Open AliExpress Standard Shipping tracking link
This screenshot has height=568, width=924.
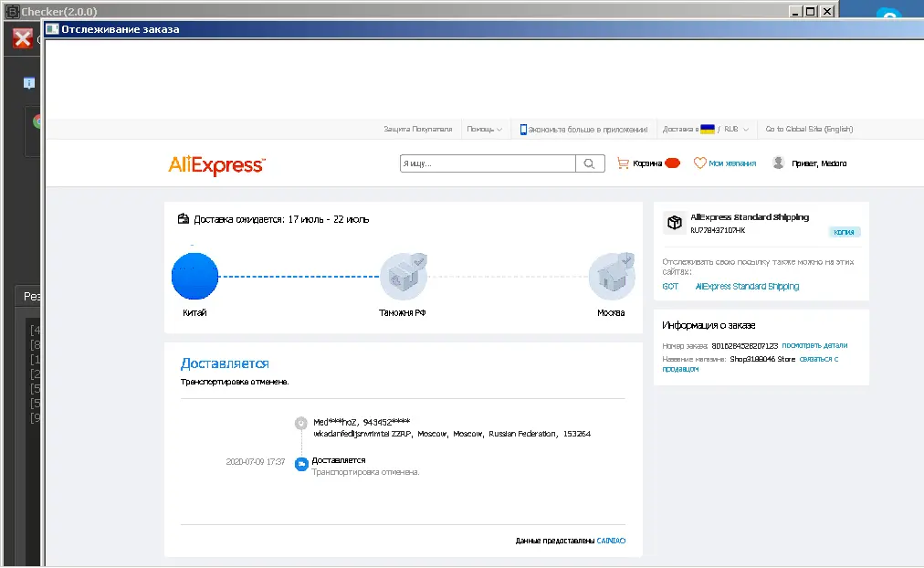747,287
